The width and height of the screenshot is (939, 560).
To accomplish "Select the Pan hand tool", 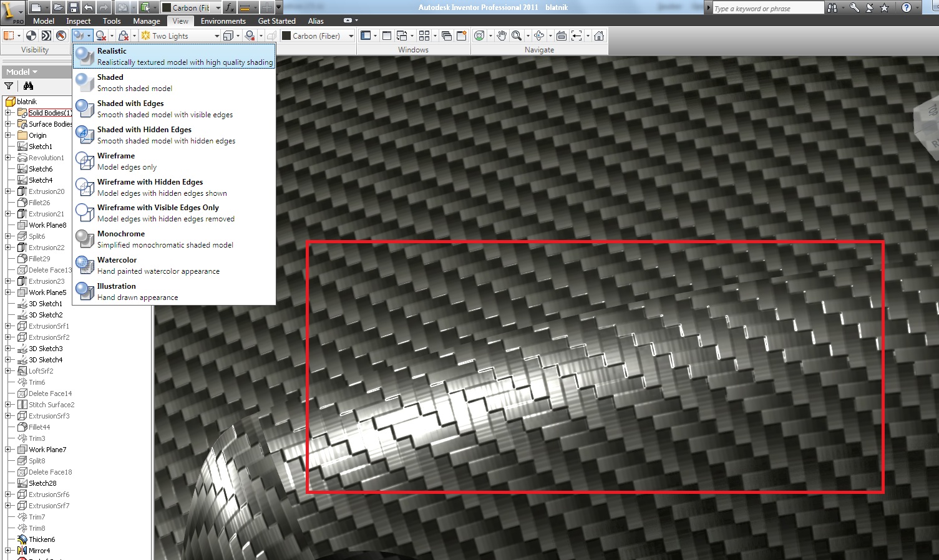I will pos(501,36).
